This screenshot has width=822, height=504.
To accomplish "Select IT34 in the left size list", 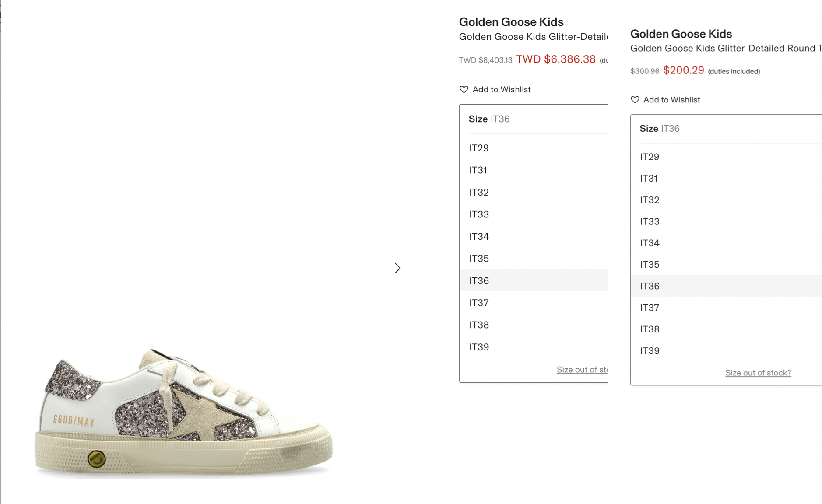I will pyautogui.click(x=479, y=236).
